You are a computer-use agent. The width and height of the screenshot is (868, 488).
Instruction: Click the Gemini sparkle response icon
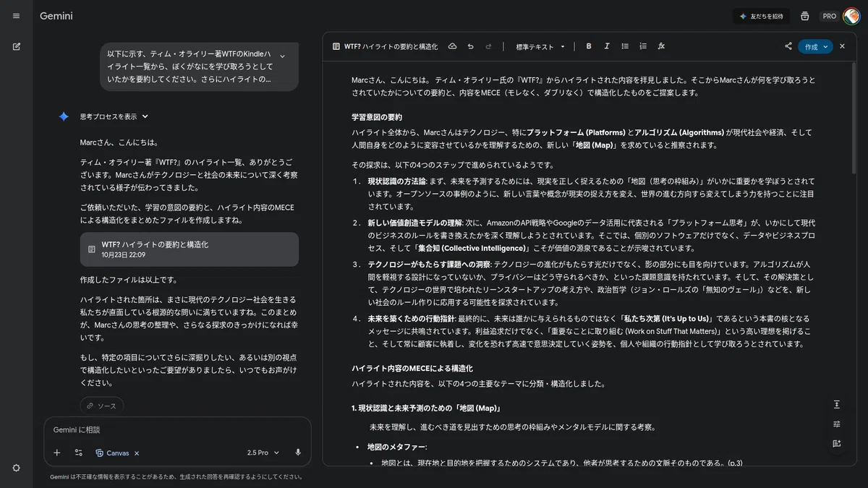(64, 116)
